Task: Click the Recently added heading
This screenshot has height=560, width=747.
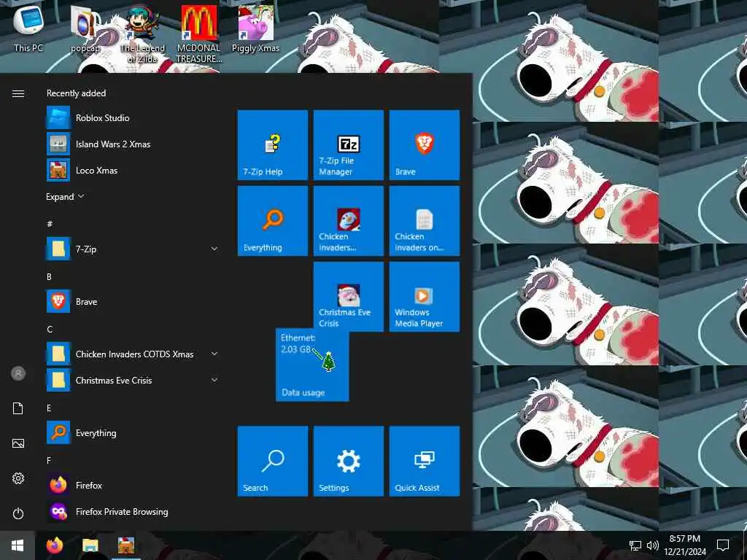Action: coord(76,93)
